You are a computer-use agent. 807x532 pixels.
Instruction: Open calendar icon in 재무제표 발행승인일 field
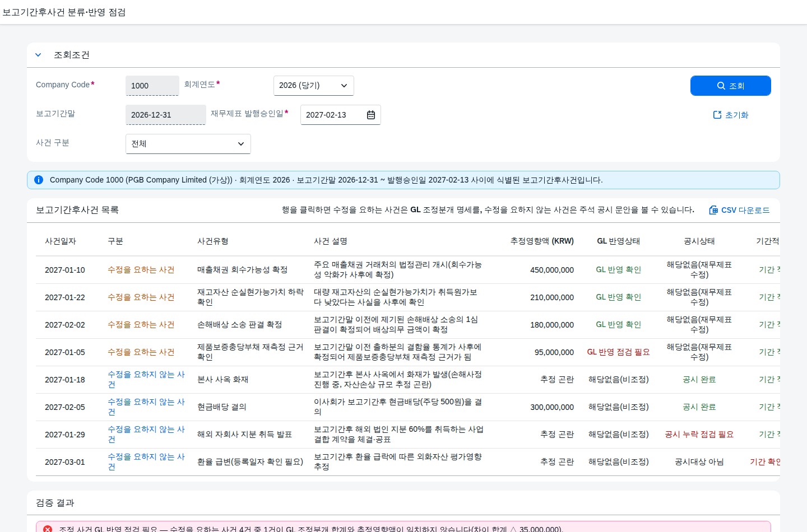click(370, 115)
